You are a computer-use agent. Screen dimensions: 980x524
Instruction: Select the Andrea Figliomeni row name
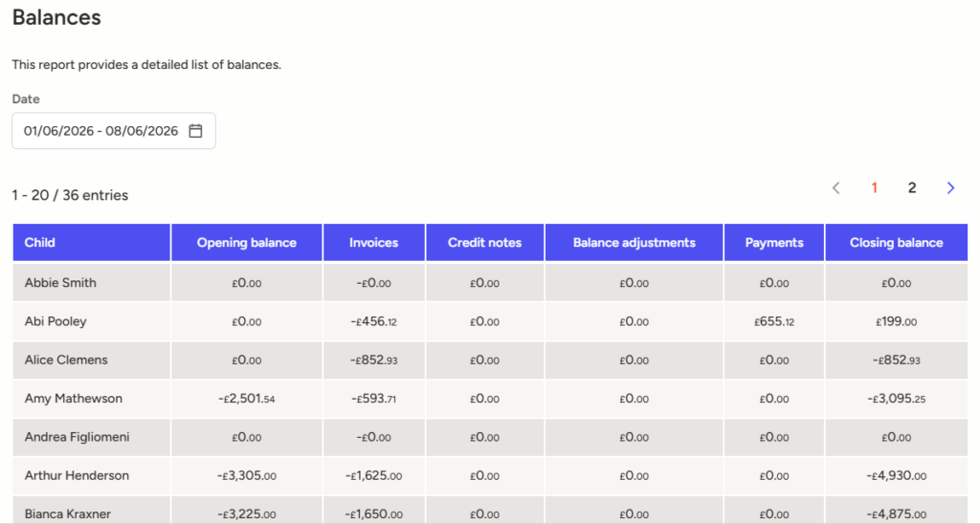coord(78,437)
